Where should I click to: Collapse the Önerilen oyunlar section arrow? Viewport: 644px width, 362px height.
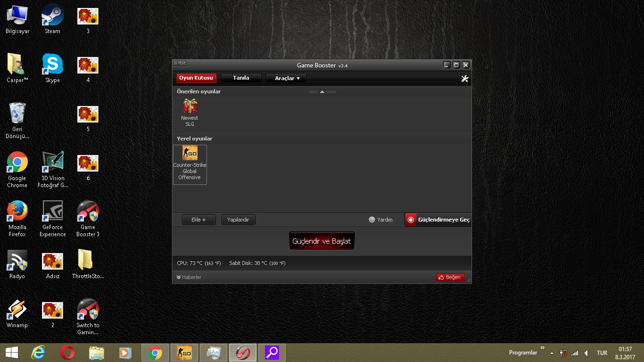(322, 92)
